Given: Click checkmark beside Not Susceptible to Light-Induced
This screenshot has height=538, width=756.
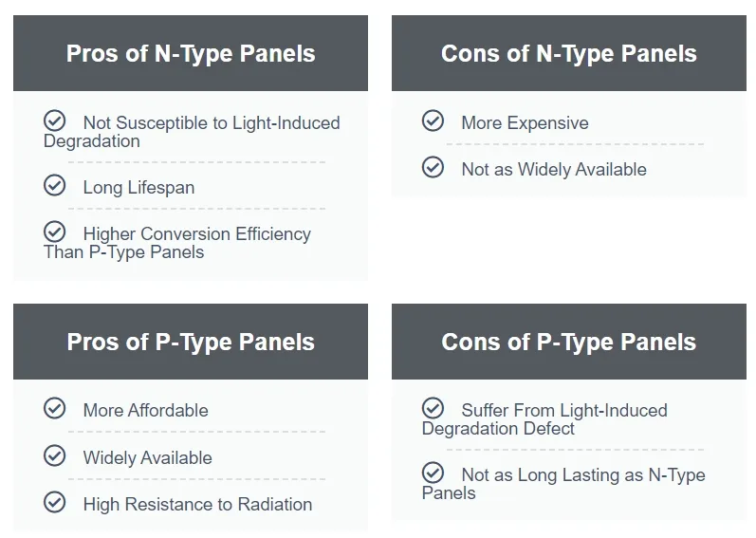Looking at the screenshot, I should [x=55, y=121].
